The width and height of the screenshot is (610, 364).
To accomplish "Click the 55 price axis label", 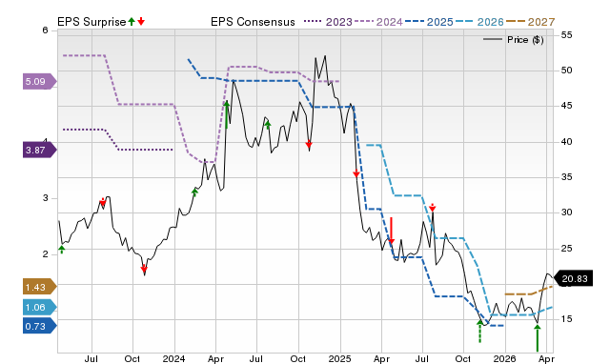I will (566, 35).
